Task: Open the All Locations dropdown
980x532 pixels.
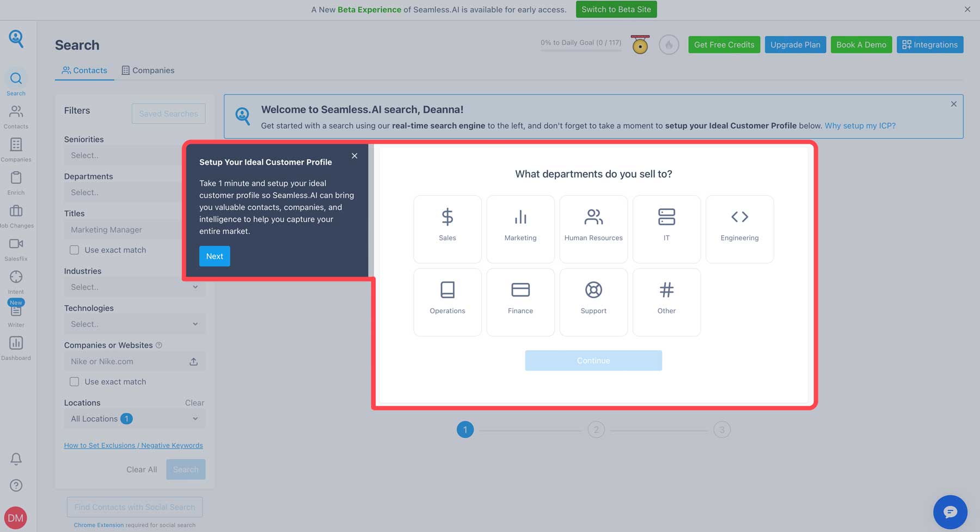Action: click(x=134, y=418)
